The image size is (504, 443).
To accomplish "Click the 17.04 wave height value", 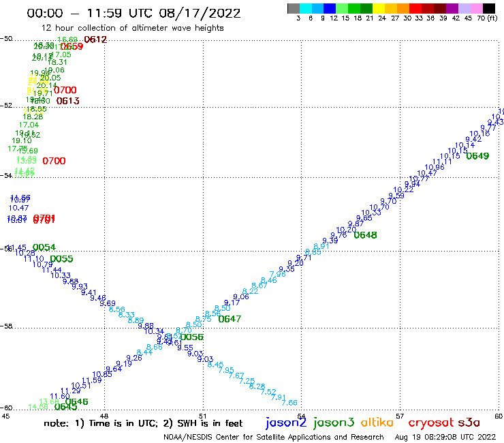I will pyautogui.click(x=29, y=125).
